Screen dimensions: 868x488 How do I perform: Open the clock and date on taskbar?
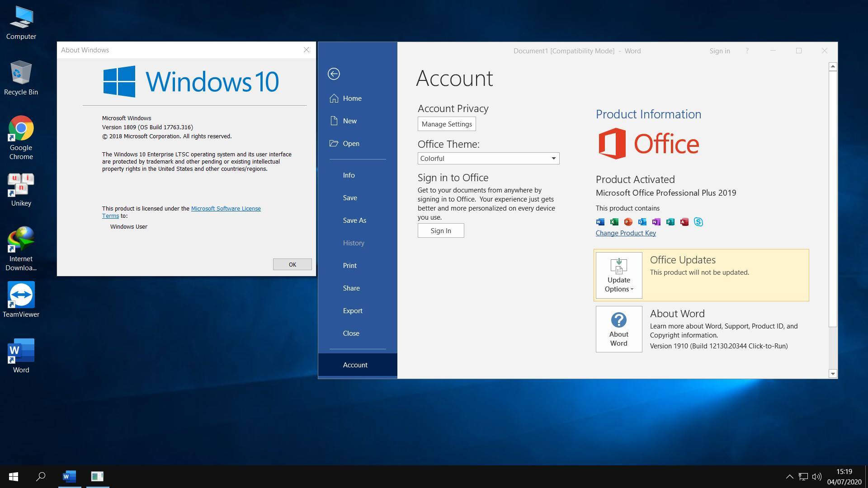pos(844,477)
